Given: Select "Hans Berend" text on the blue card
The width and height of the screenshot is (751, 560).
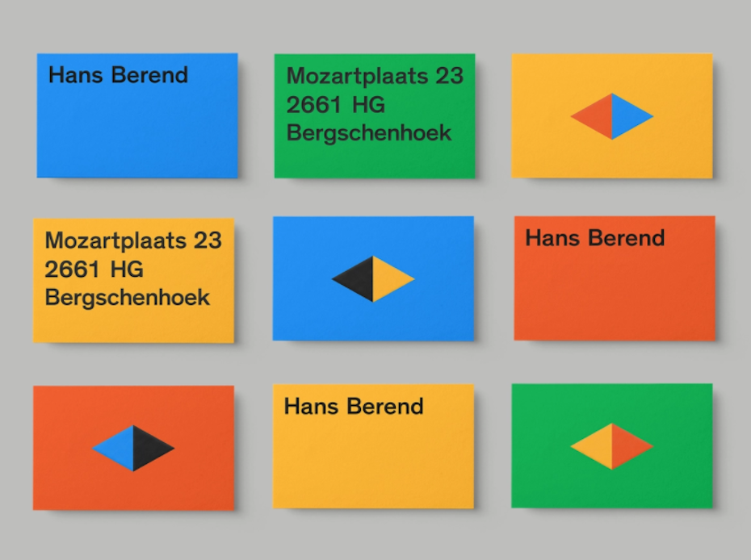Looking at the screenshot, I should (118, 75).
